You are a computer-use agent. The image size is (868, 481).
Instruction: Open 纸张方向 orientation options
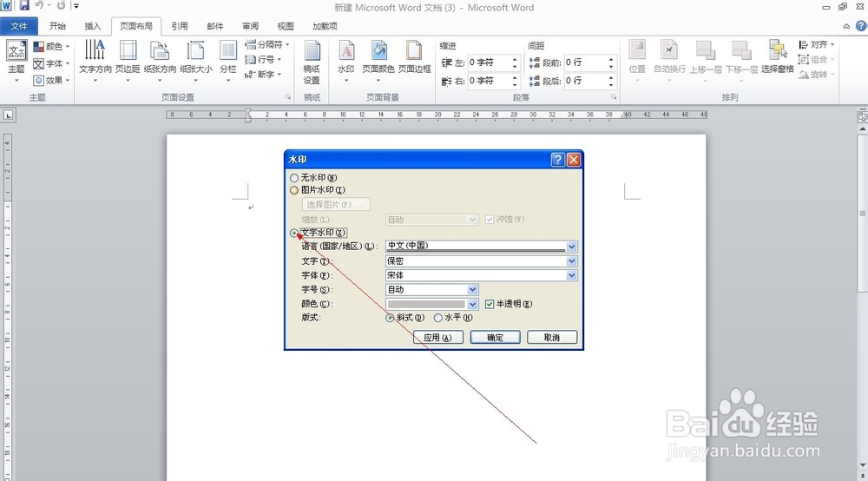click(160, 60)
